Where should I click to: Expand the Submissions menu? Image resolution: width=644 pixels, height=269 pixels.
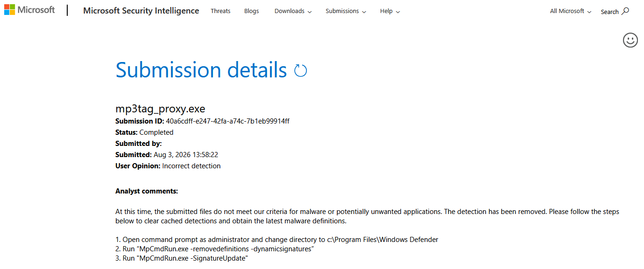click(x=346, y=11)
